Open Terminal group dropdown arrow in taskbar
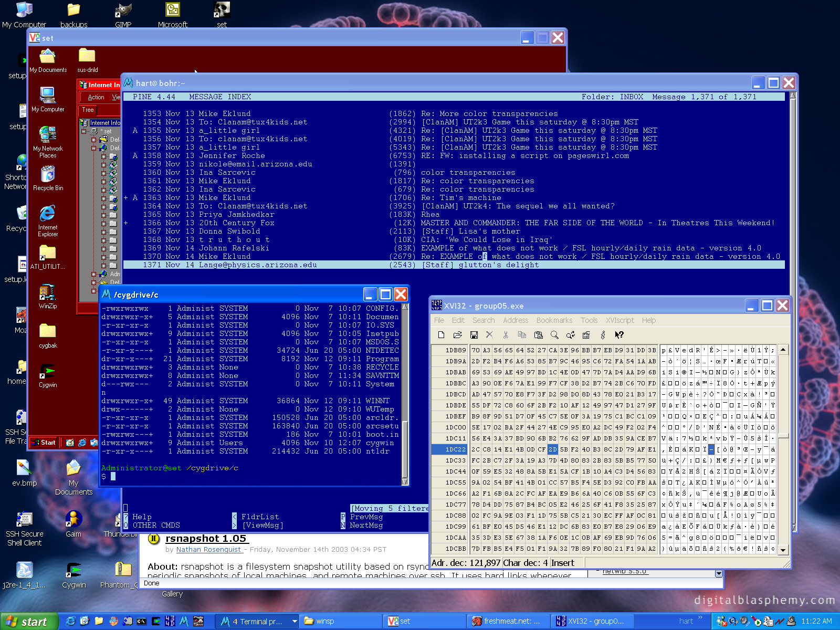840x630 pixels. (x=295, y=622)
